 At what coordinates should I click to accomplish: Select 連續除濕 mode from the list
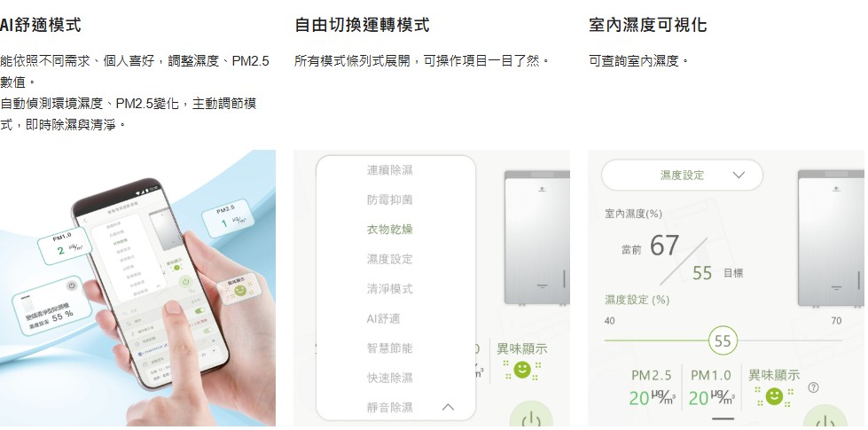click(x=390, y=170)
